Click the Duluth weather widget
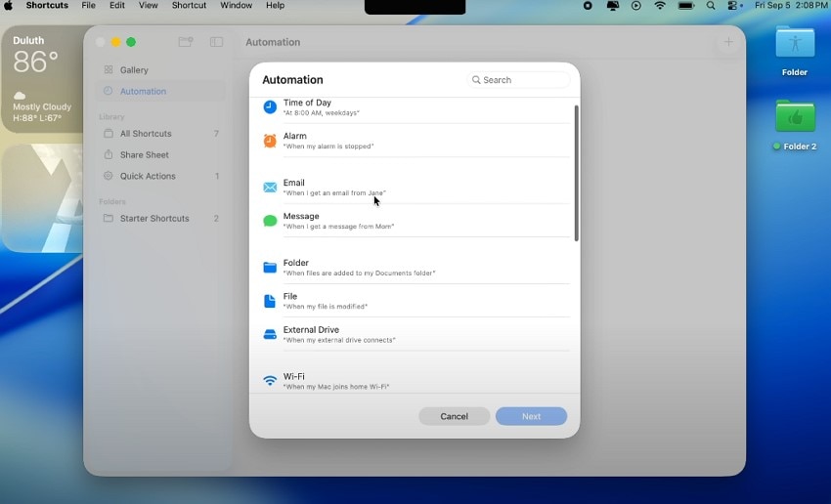 pyautogui.click(x=42, y=79)
